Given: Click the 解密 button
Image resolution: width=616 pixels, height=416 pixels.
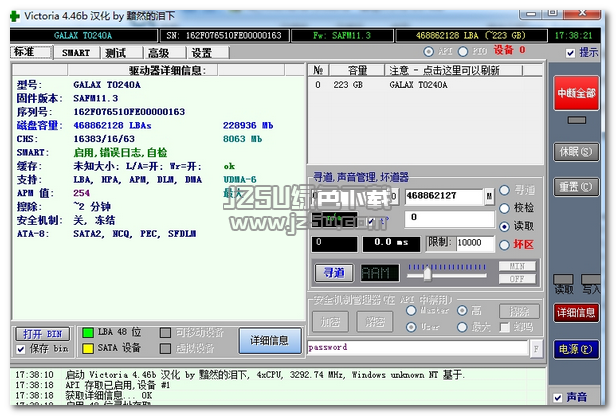Looking at the screenshot, I should tap(375, 322).
